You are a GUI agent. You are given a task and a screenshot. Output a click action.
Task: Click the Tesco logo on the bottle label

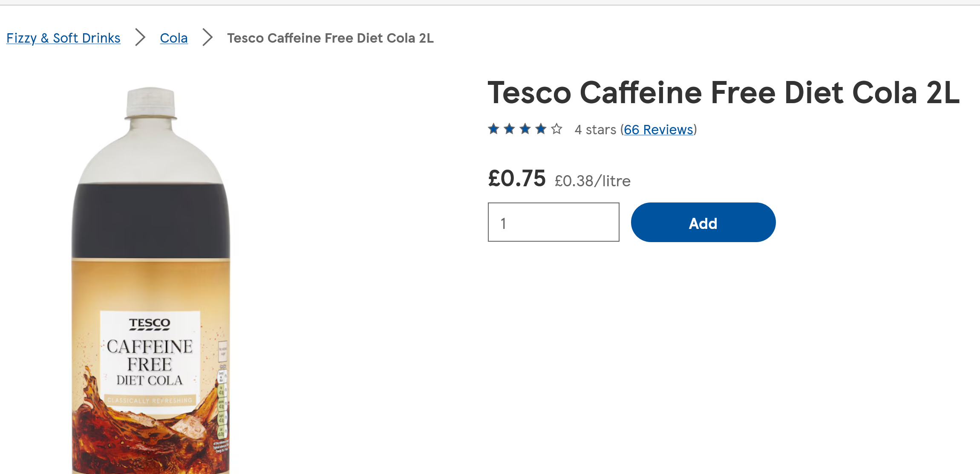click(x=150, y=324)
